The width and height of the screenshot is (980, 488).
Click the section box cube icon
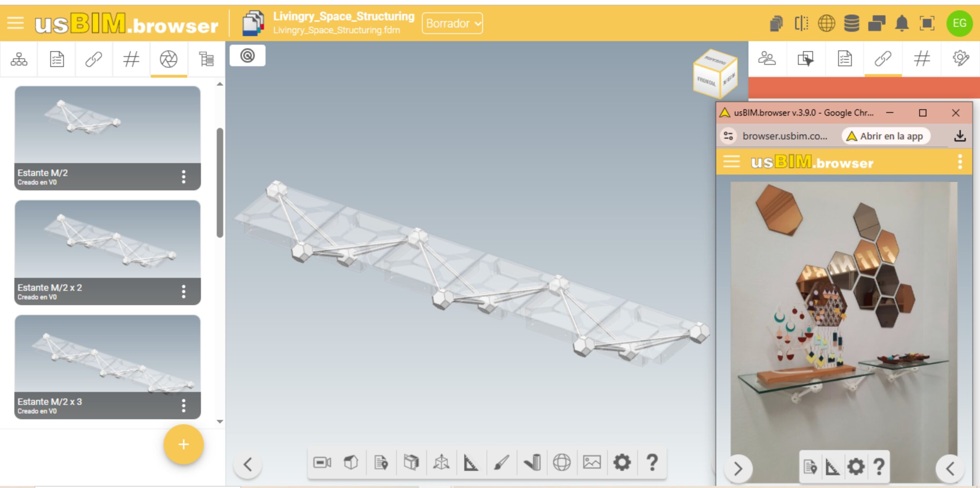point(411,462)
